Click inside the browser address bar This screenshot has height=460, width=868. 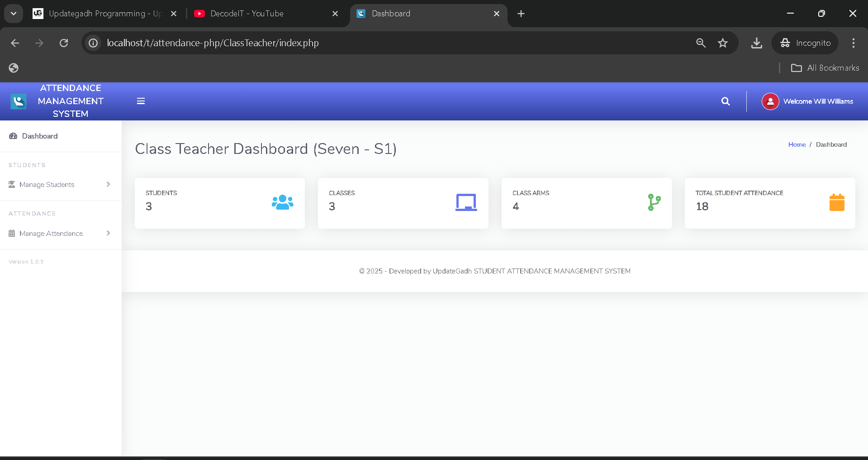click(317, 43)
